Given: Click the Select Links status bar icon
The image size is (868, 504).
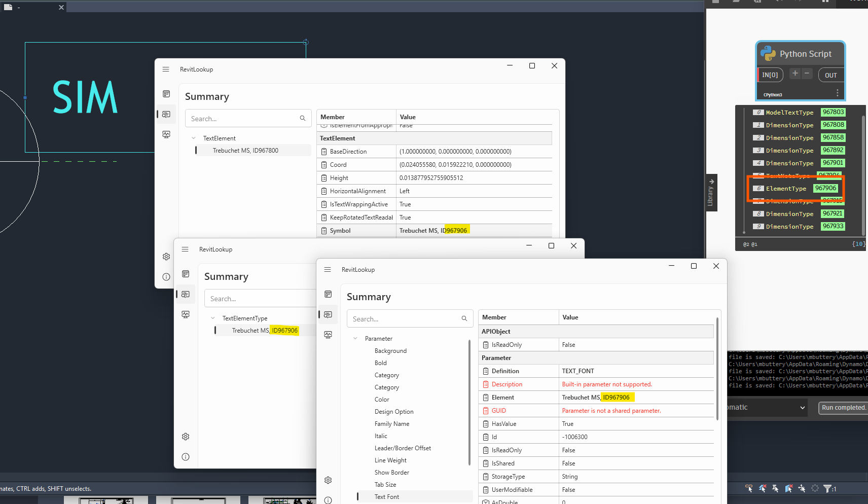Looking at the screenshot, I should (749, 488).
